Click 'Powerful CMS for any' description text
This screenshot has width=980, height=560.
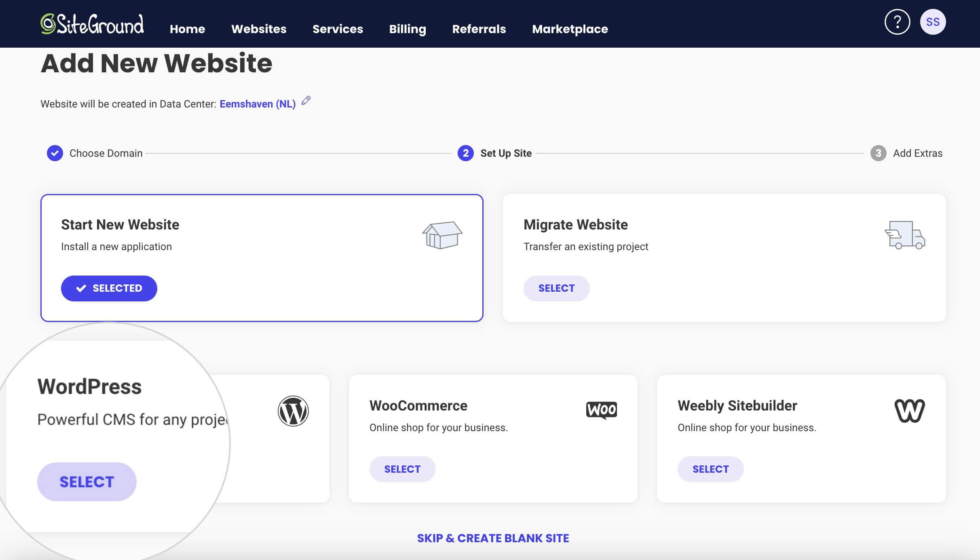(x=133, y=420)
